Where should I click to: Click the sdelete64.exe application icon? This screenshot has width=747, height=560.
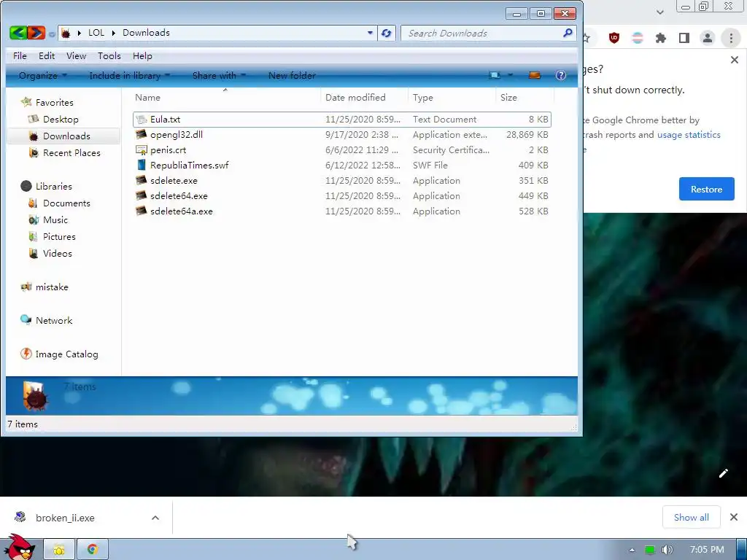coord(142,195)
